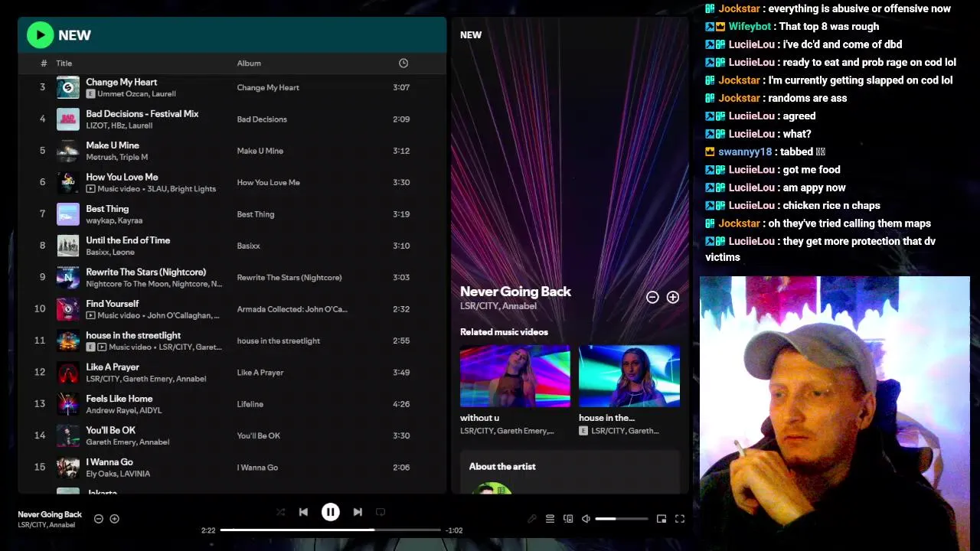Select the track Change My Heart
This screenshot has height=551, width=980.
coord(122,82)
